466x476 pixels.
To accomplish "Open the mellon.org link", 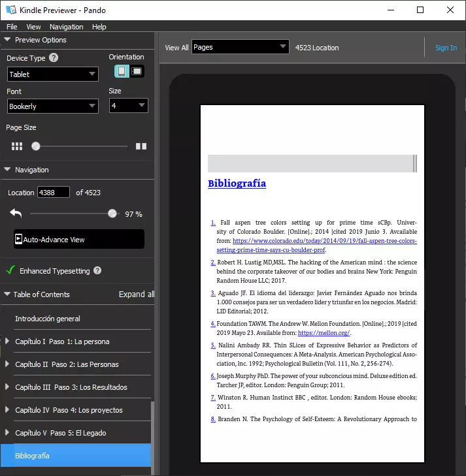I will click(x=324, y=333).
